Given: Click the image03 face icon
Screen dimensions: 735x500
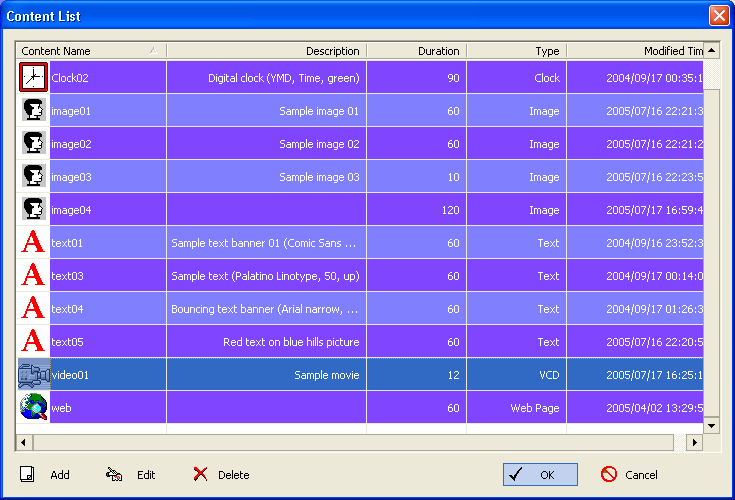Looking at the screenshot, I should [34, 177].
